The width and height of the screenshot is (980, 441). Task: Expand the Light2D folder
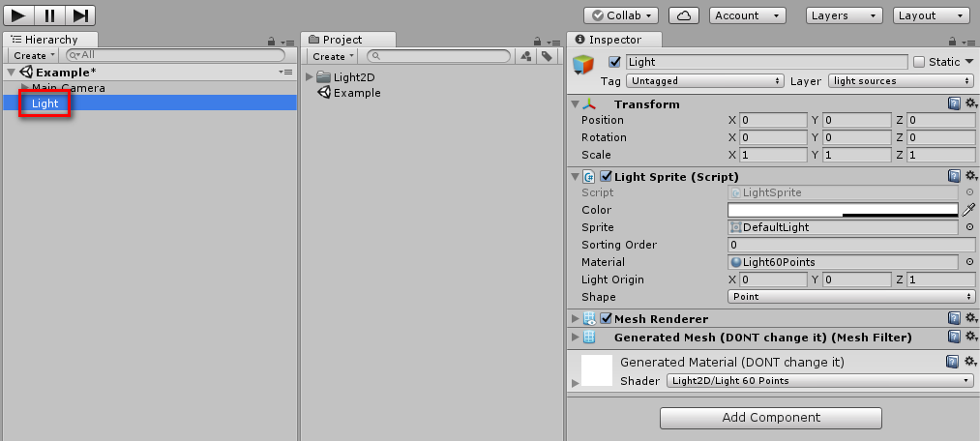coord(310,77)
